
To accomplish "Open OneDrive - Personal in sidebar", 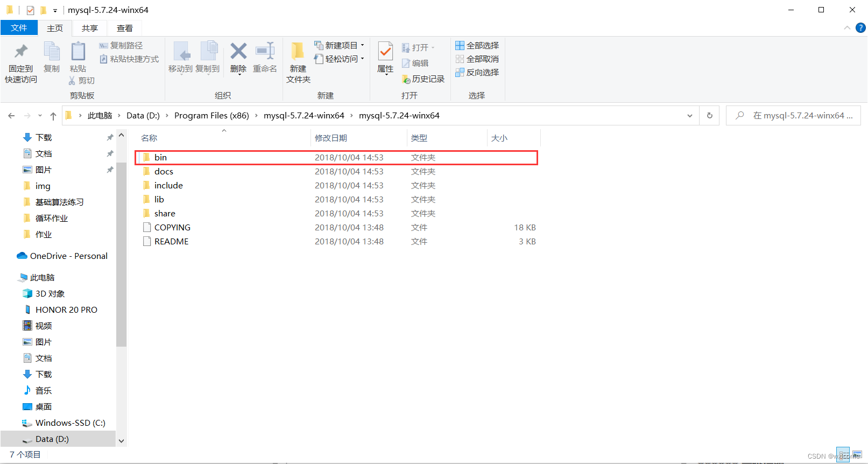I will coord(62,256).
